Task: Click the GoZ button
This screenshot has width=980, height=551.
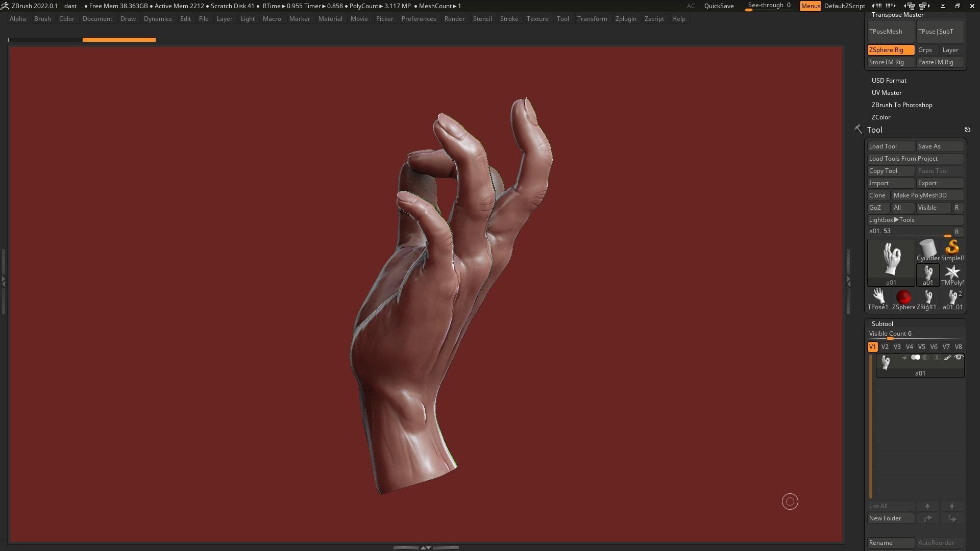Action: pos(878,208)
